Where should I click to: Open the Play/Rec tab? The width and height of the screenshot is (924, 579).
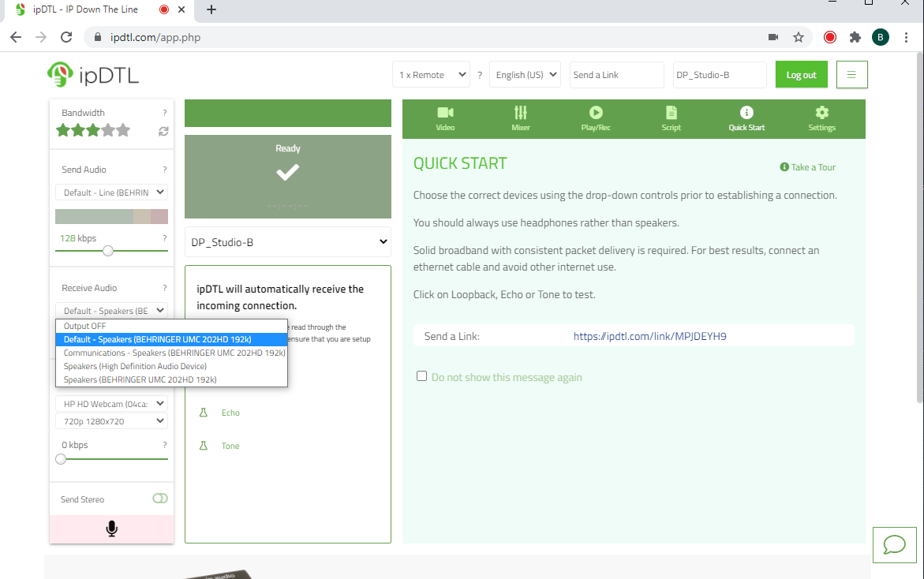coord(596,118)
